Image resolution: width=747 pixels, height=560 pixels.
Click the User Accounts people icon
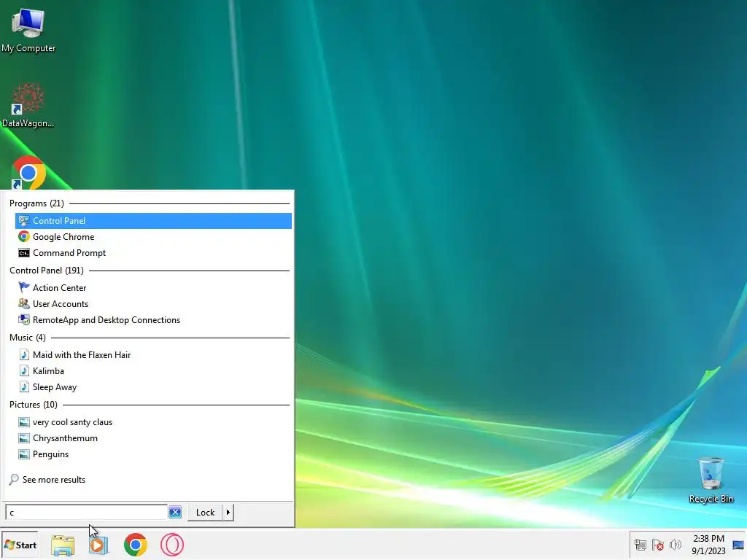click(24, 304)
